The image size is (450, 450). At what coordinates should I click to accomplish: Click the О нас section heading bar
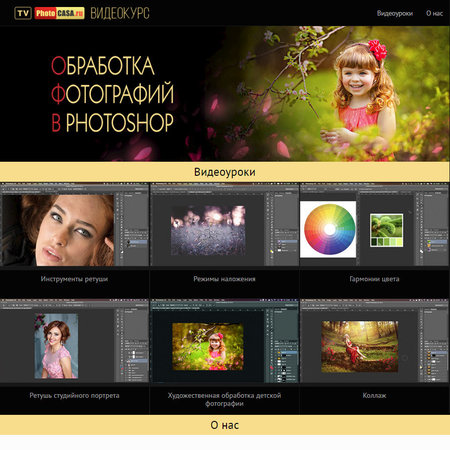pos(225,425)
